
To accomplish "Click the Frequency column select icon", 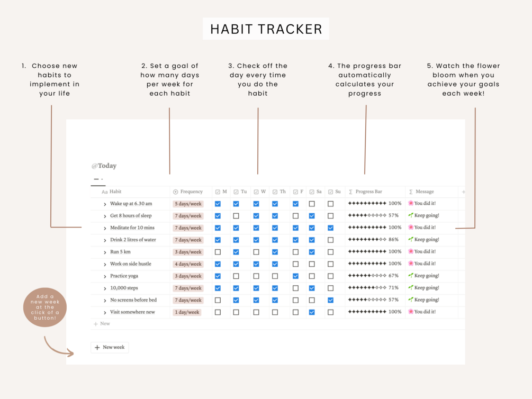I will click(x=176, y=192).
